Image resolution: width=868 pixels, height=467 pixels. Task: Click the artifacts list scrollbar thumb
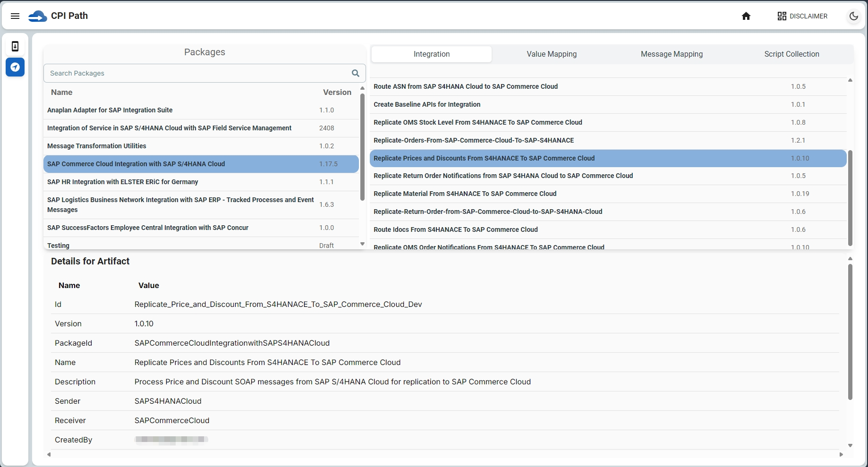850,198
